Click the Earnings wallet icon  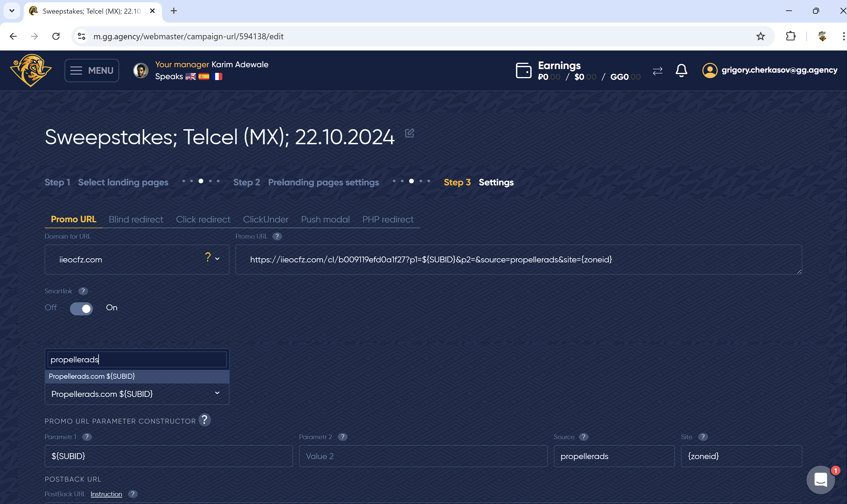523,70
